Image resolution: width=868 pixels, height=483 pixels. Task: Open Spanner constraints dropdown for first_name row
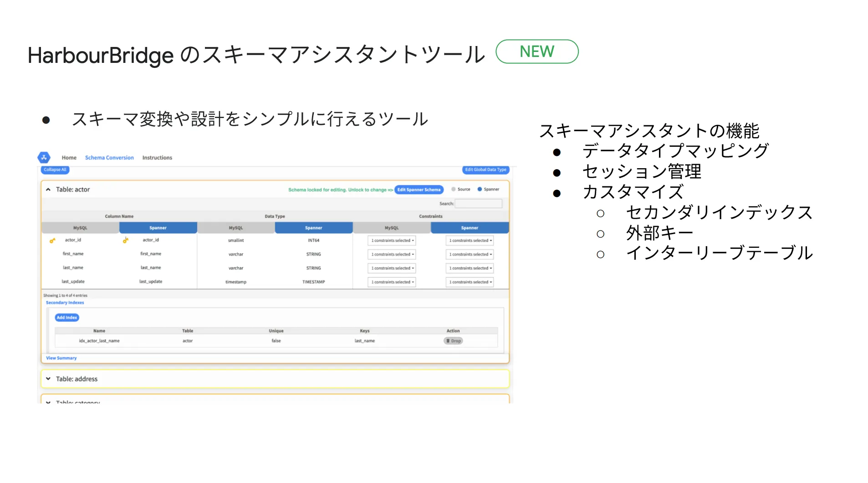[470, 254]
